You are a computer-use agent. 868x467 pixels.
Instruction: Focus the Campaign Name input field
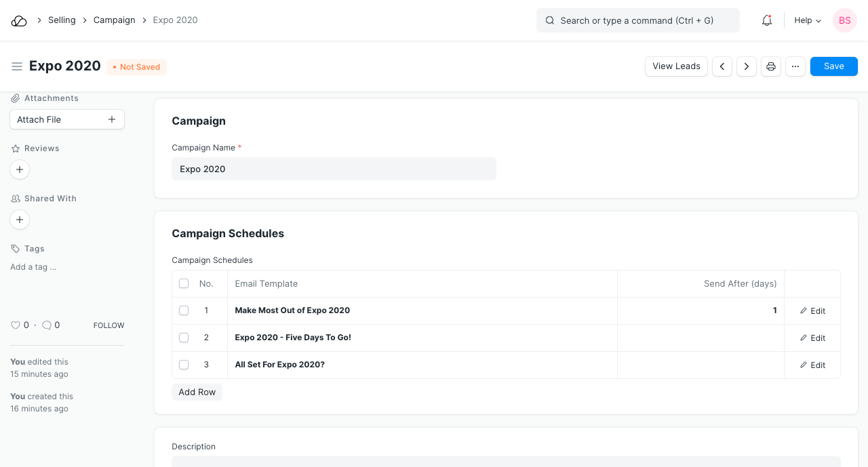(x=334, y=169)
